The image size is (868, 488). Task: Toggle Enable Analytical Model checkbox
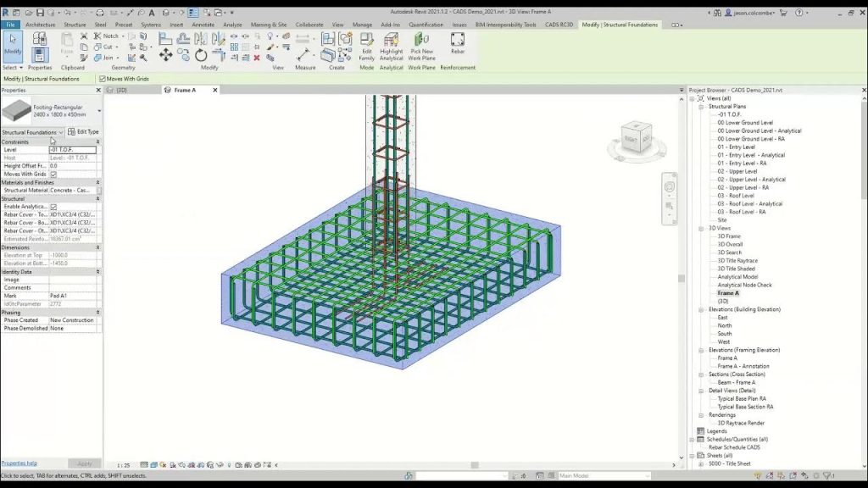(x=53, y=207)
